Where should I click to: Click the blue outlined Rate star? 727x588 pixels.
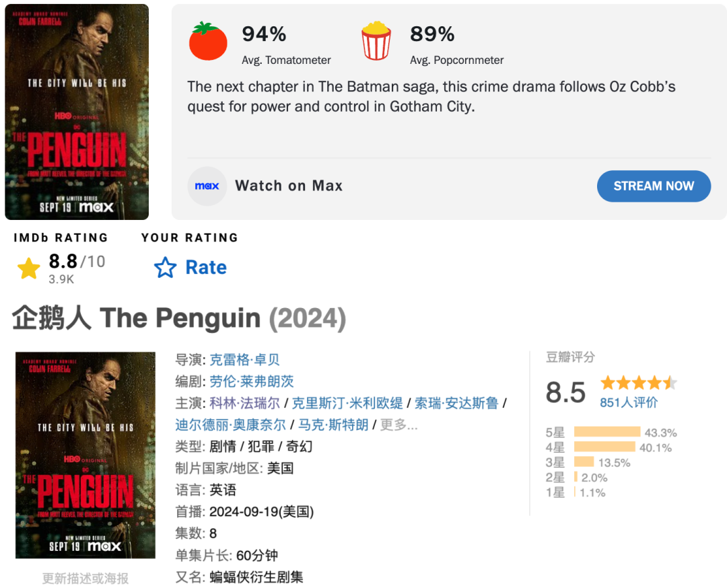click(165, 268)
